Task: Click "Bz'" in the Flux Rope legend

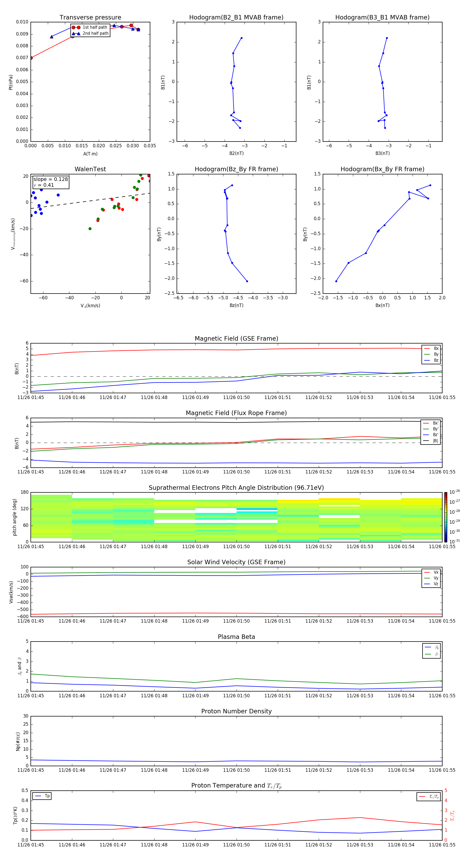Action: pyautogui.click(x=436, y=435)
